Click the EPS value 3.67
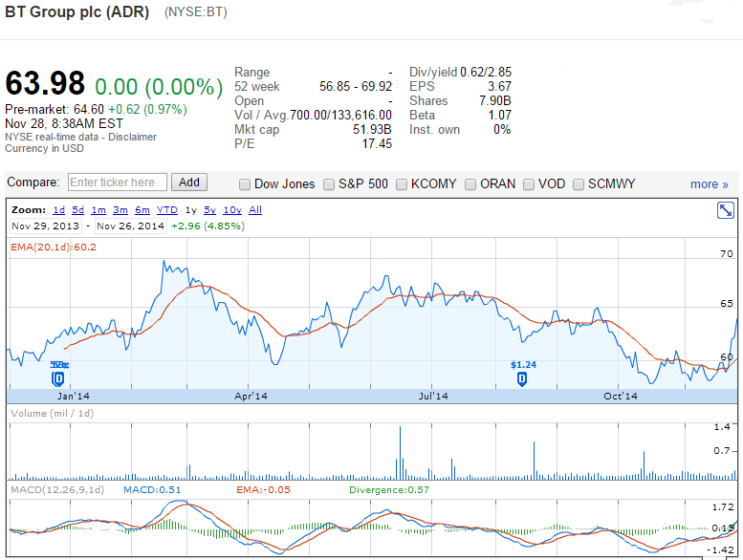This screenshot has height=560, width=743. click(499, 86)
